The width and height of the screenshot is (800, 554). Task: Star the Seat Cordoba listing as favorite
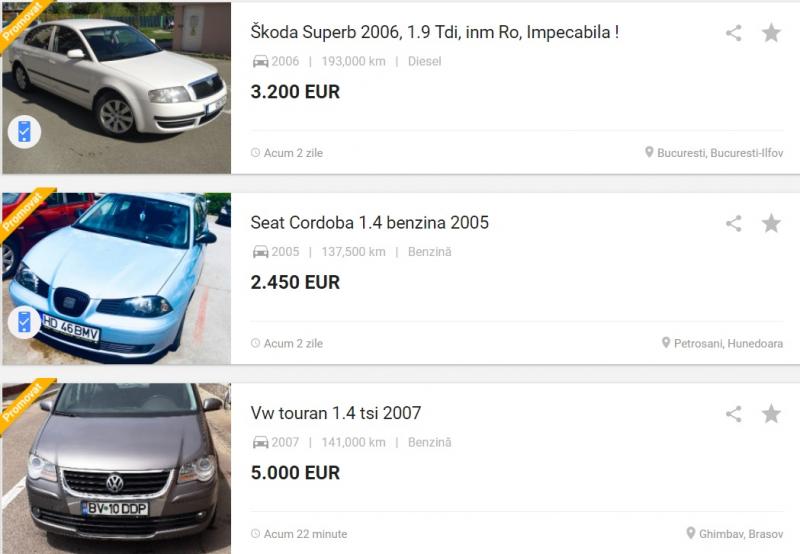[x=771, y=223]
